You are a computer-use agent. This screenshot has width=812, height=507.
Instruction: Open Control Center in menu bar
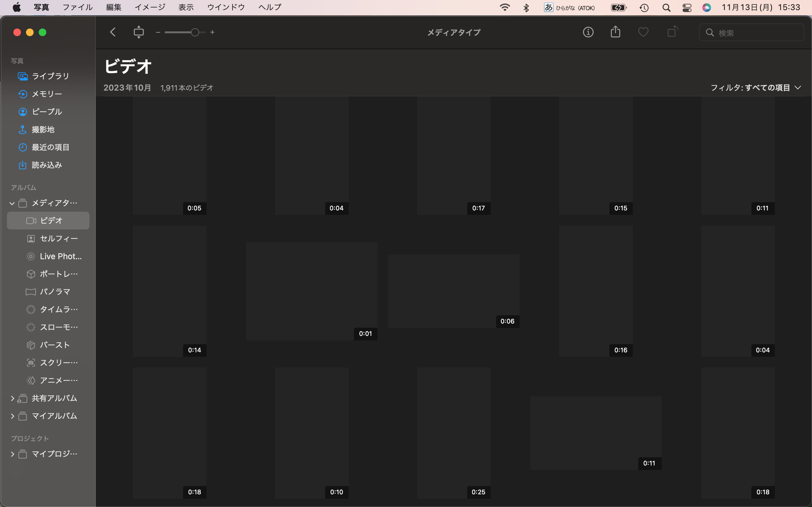pos(686,7)
